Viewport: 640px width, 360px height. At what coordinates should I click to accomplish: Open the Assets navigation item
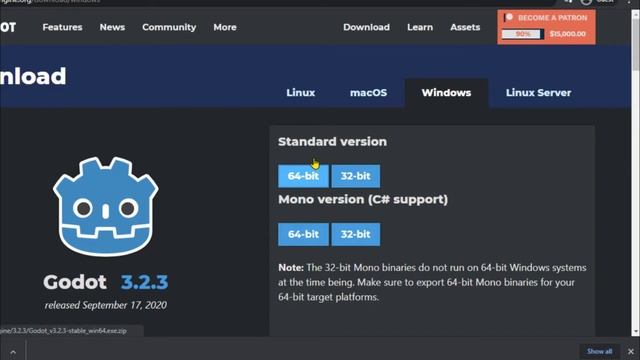tap(465, 27)
